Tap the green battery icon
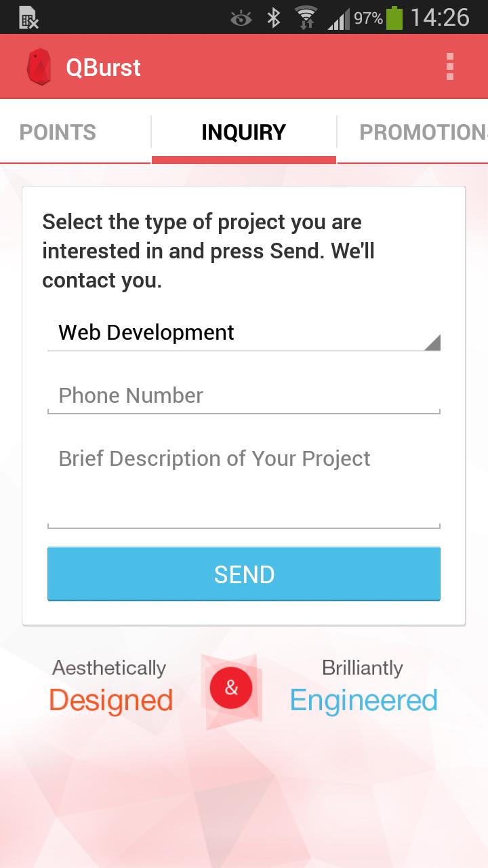488x868 pixels. pos(395,18)
